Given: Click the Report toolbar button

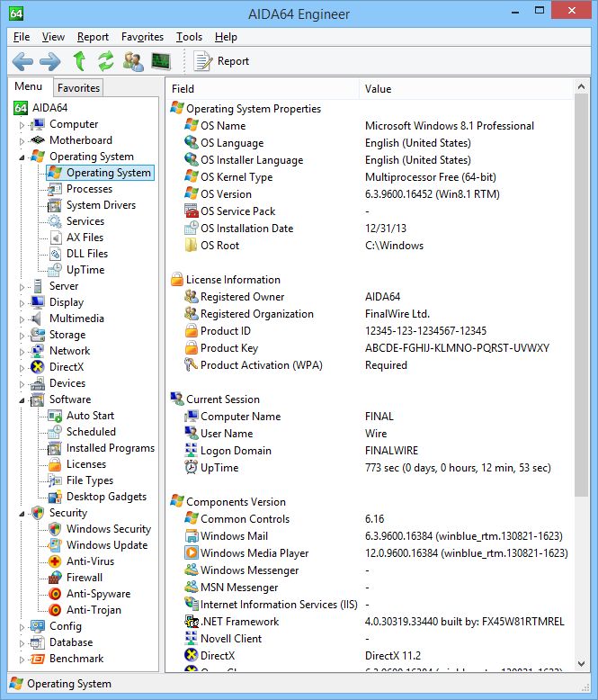Looking at the screenshot, I should pyautogui.click(x=221, y=61).
